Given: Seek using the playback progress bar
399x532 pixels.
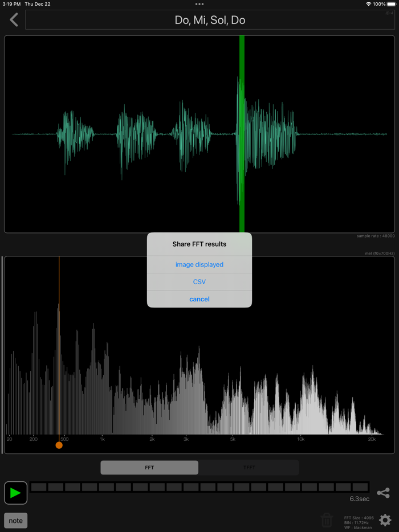Looking at the screenshot, I should click(x=199, y=487).
